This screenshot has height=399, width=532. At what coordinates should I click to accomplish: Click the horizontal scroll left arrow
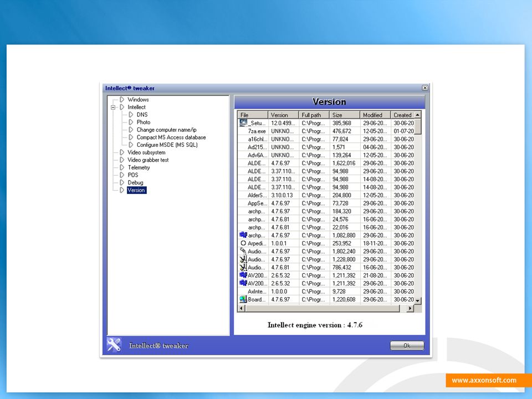click(241, 309)
